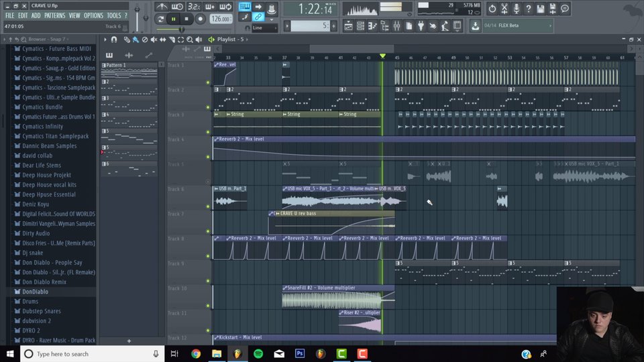The image size is (644, 362).
Task: Adjust the master volume slider
Action: click(x=137, y=16)
